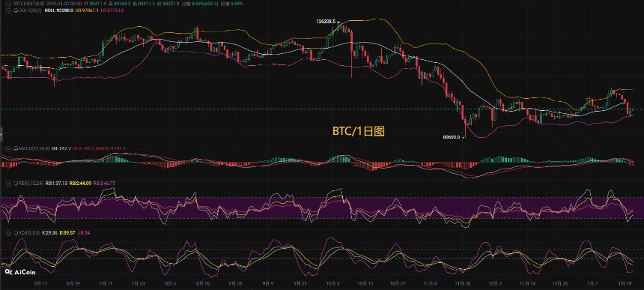Image resolution: width=644 pixels, height=290 pixels.
Task: Click the 7月11 date axis label
Action: click(x=106, y=283)
